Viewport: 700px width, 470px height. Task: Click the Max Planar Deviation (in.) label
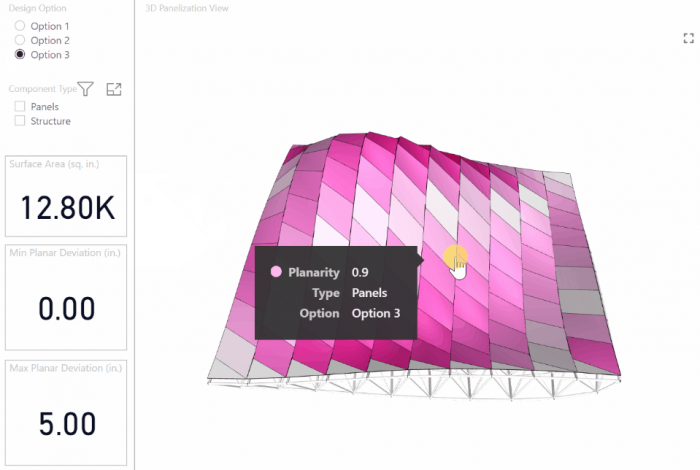[x=66, y=368]
